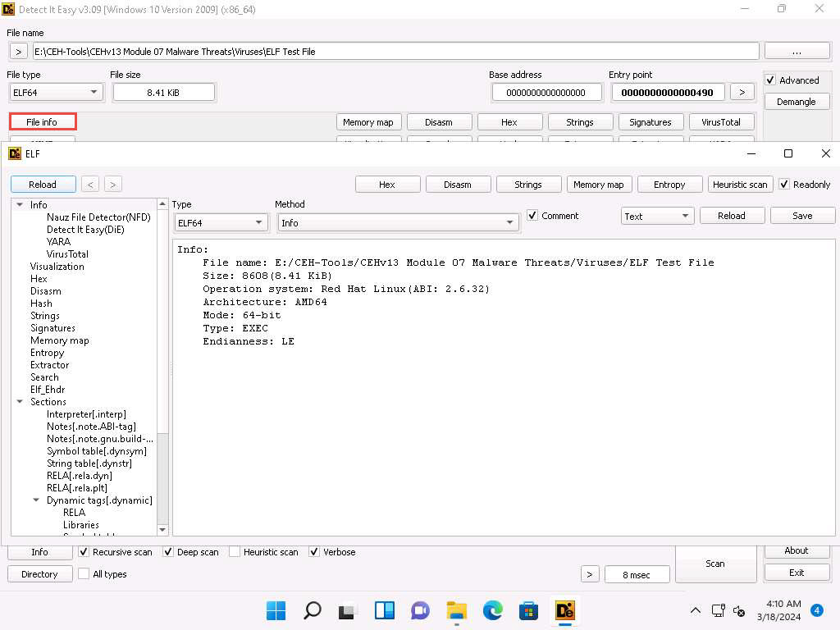Click the Save button

pyautogui.click(x=802, y=216)
